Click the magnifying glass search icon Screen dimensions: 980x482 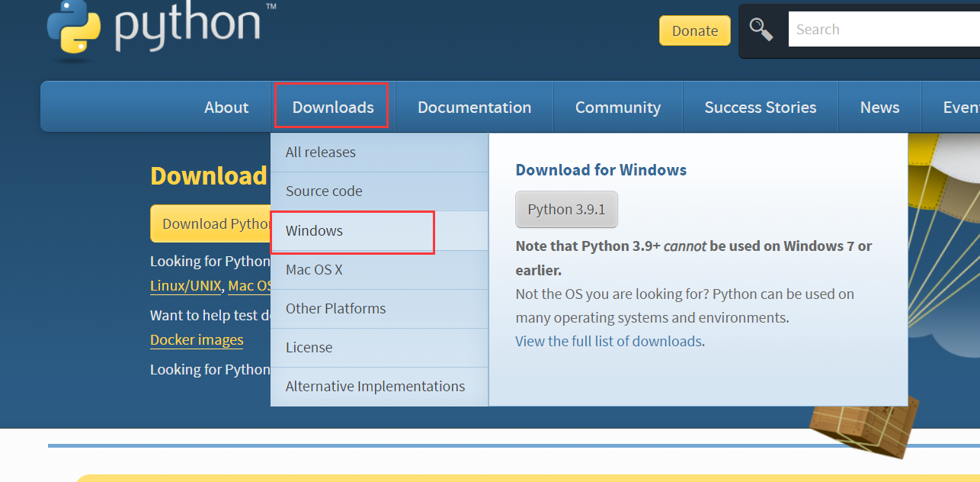pyautogui.click(x=761, y=30)
